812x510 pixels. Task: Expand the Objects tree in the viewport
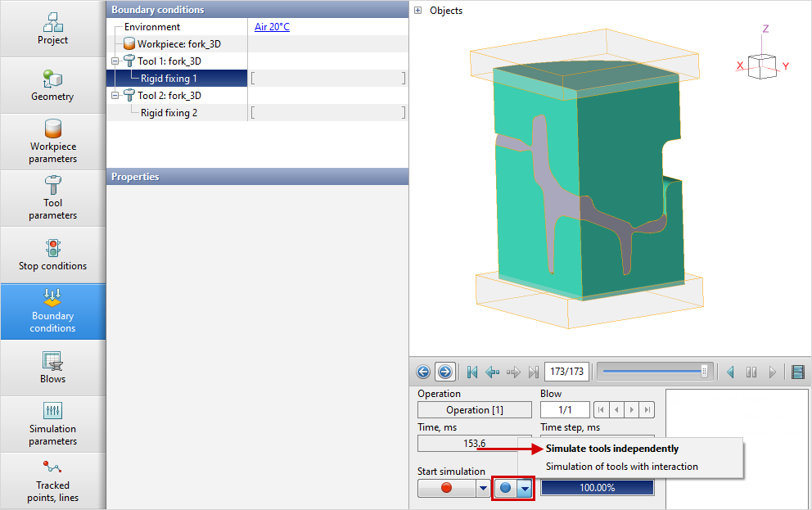[x=418, y=11]
